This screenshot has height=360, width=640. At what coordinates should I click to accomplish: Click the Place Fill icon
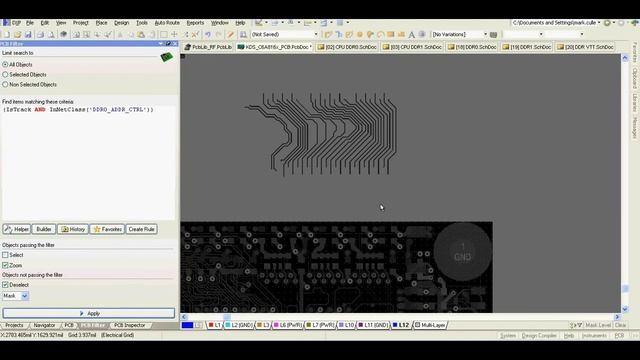click(391, 35)
